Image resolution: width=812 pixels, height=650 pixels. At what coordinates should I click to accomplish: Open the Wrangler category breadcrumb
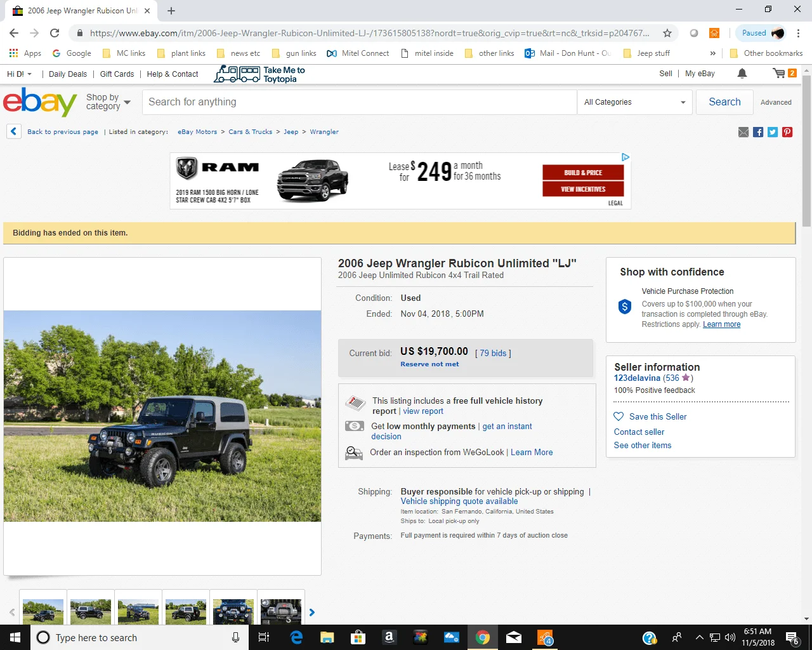pyautogui.click(x=324, y=132)
